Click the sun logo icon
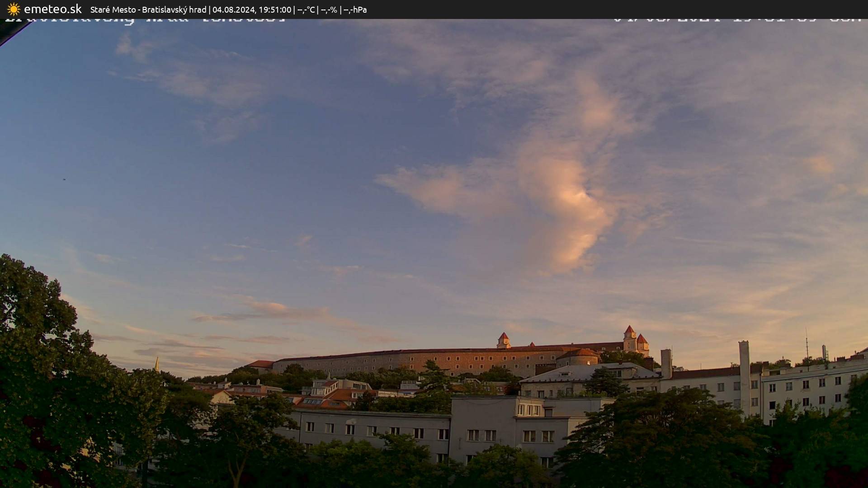 tap(14, 9)
